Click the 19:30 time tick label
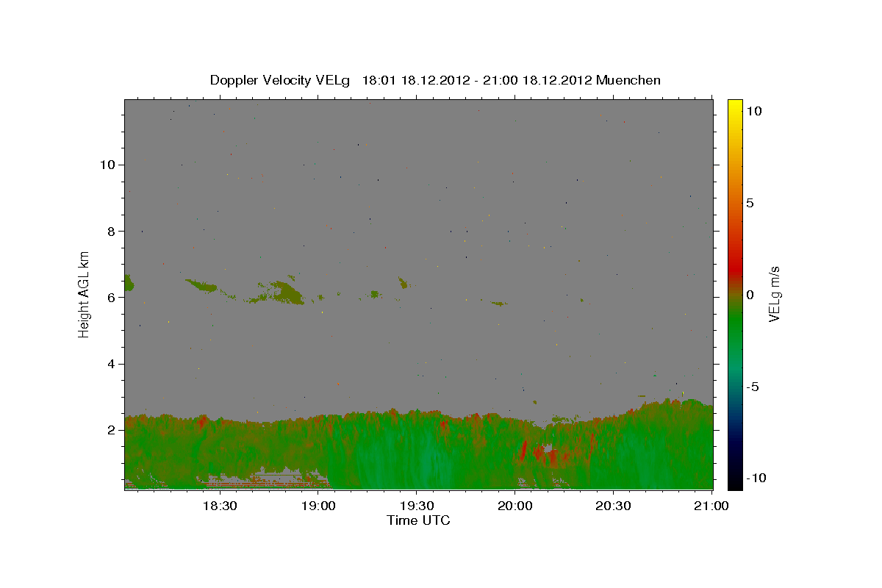The image size is (882, 588). [417, 506]
